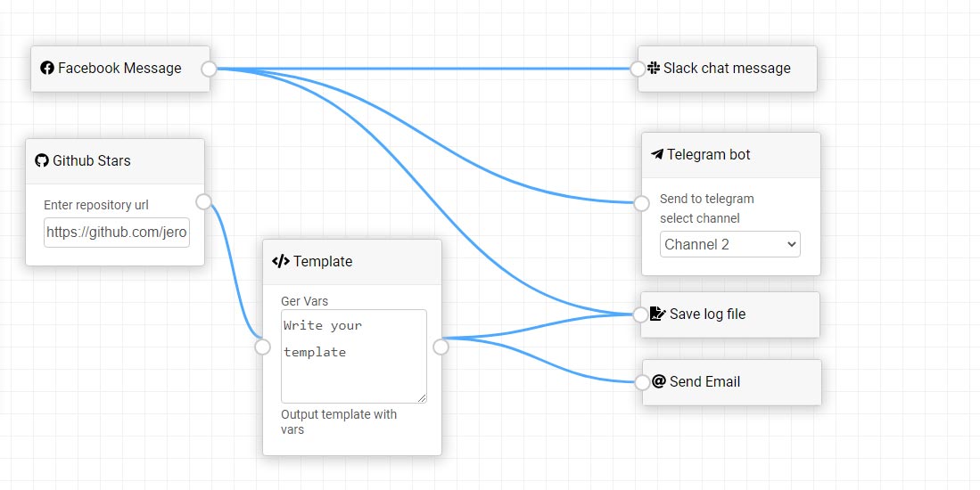The height and width of the screenshot is (490, 980).
Task: Select the Telegram bot input connector
Action: (x=641, y=203)
